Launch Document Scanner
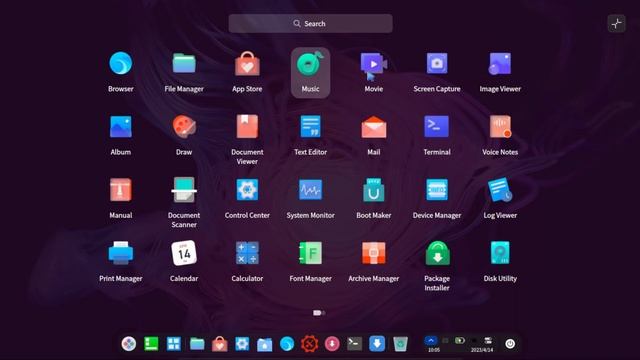 (184, 190)
